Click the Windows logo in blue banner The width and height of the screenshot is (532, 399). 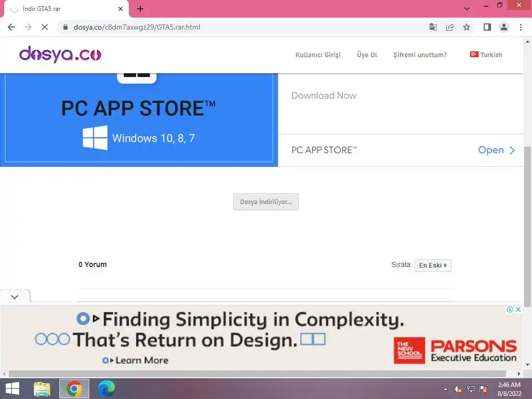coord(95,138)
